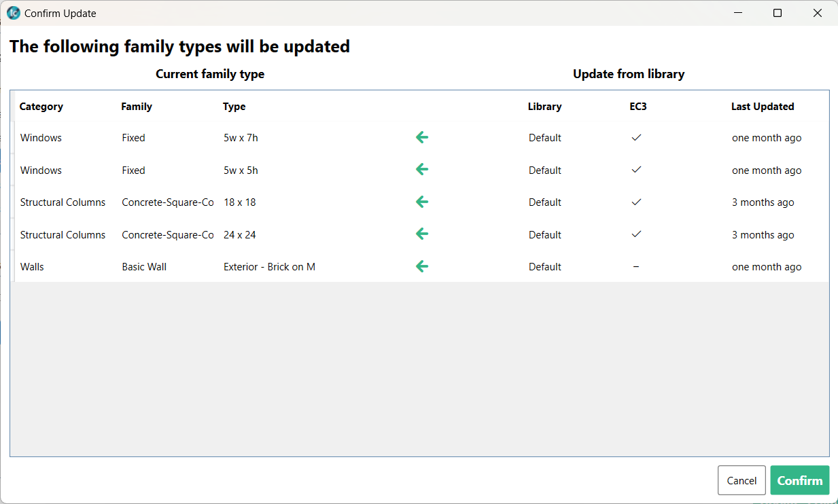Viewport: 838px width, 504px height.
Task: Click EC3 checkmark for column 18 x 18
Action: (636, 202)
